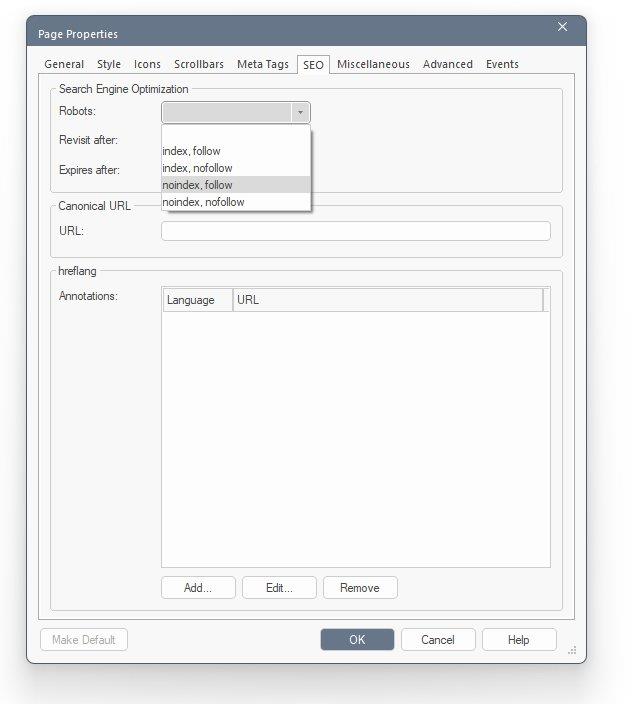635x704 pixels.
Task: Choose the blank Robots option
Action: 236,134
